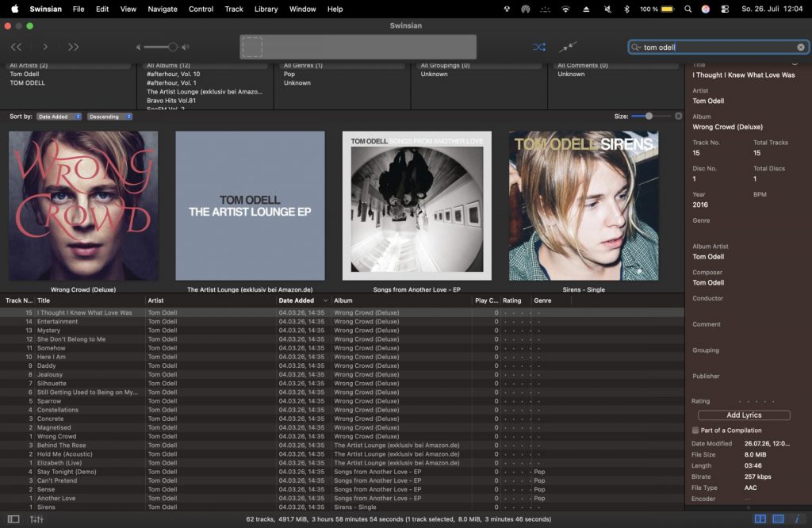Image resolution: width=812 pixels, height=528 pixels.
Task: Open the File menu
Action: 79,9
